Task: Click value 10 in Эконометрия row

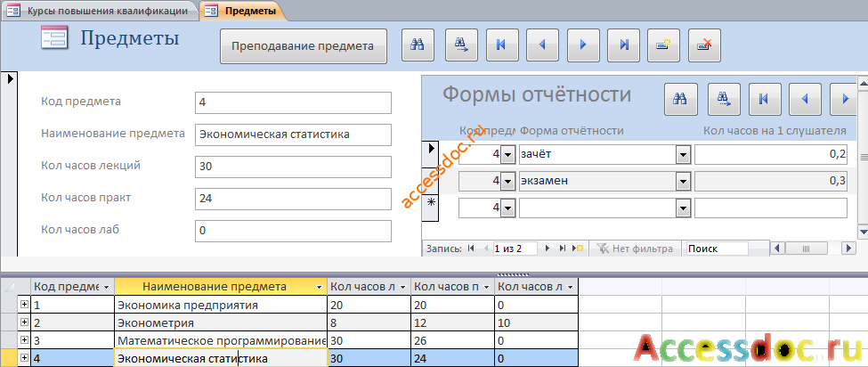Action: pyautogui.click(x=537, y=322)
